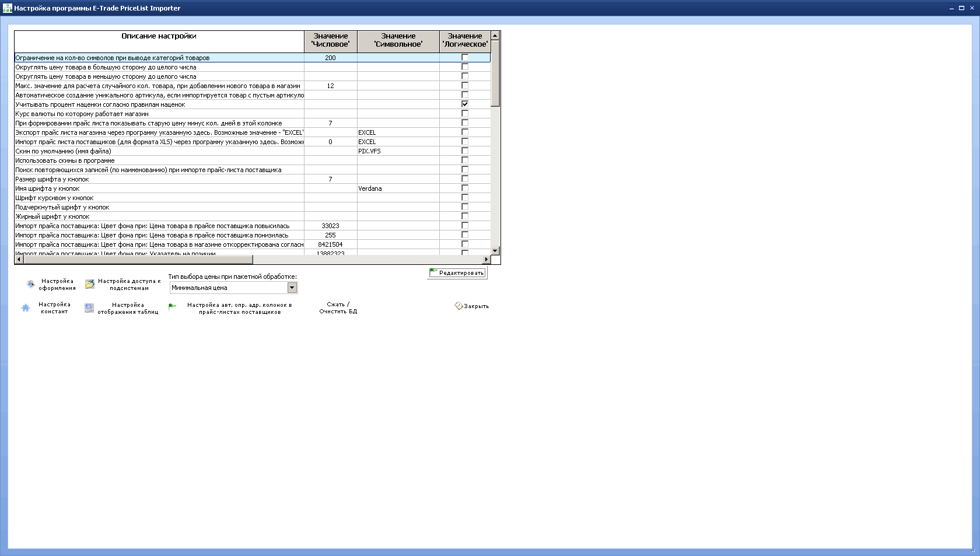The width and height of the screenshot is (980, 556).
Task: Select row 'Цена товара в прайсе поставщика понизилась'
Action: coord(253,235)
